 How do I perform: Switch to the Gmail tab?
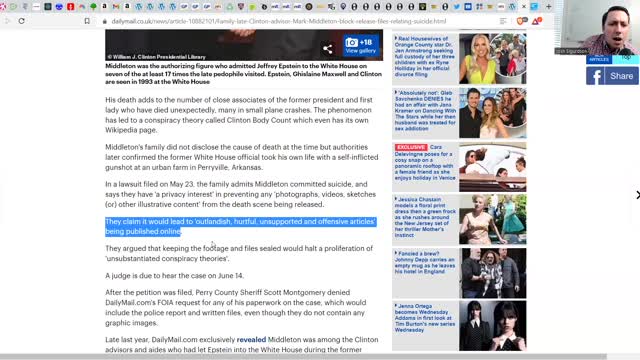point(116,7)
